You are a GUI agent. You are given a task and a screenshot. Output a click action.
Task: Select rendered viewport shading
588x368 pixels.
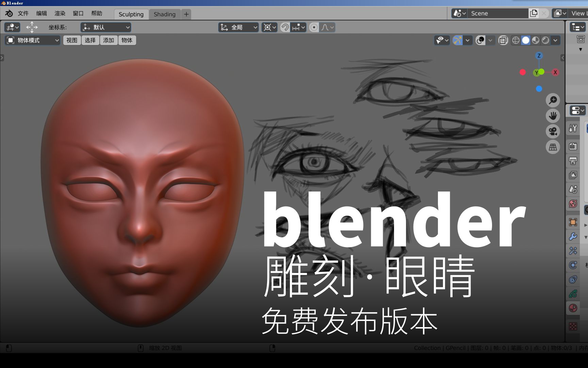tap(545, 40)
